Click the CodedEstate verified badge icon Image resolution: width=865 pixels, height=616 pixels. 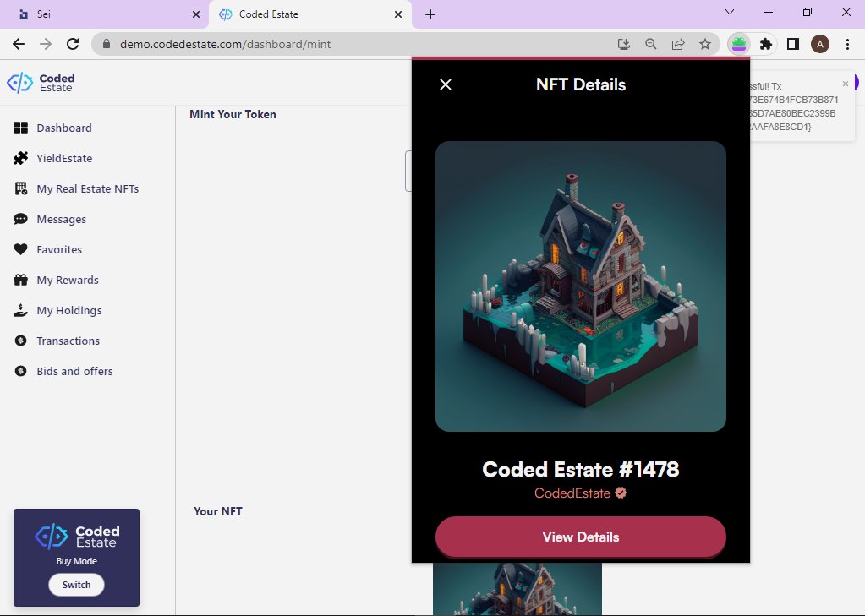click(x=621, y=493)
